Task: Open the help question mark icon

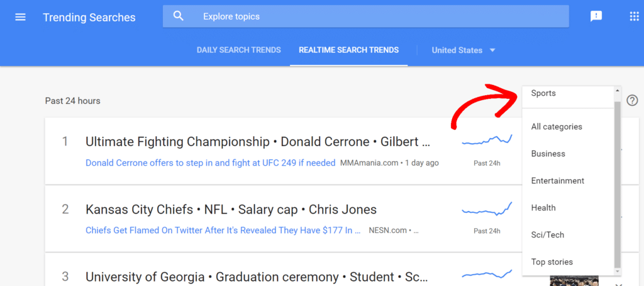Action: [633, 100]
